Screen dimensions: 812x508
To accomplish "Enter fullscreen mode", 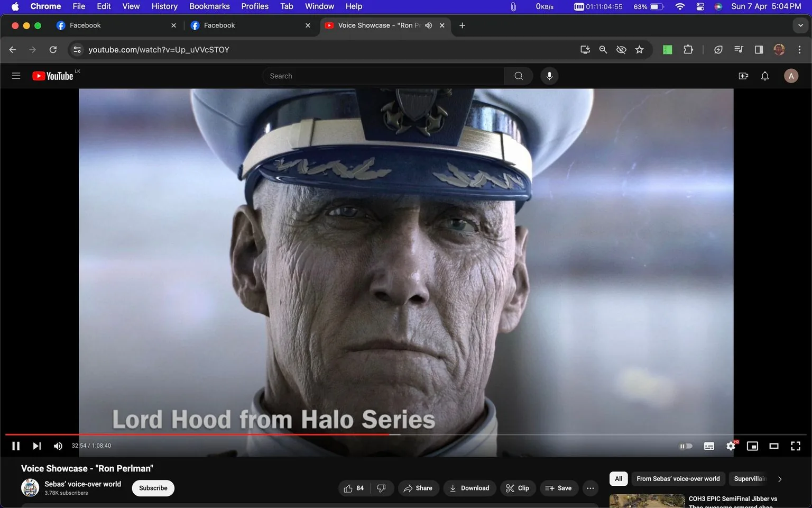I will pos(795,446).
